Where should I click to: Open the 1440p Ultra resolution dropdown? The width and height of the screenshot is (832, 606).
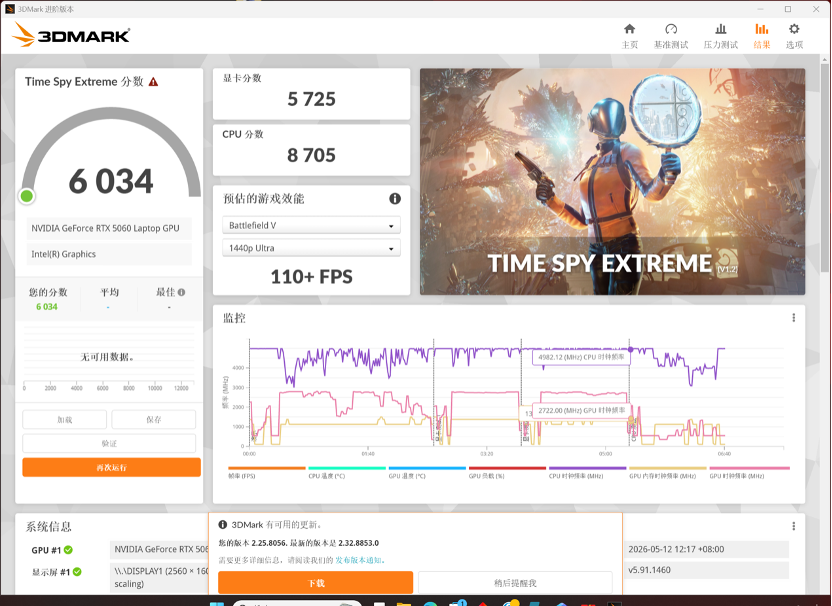click(x=311, y=248)
